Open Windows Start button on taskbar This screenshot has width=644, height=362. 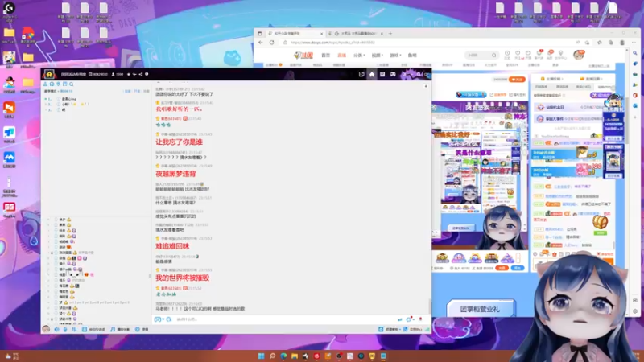(261, 356)
